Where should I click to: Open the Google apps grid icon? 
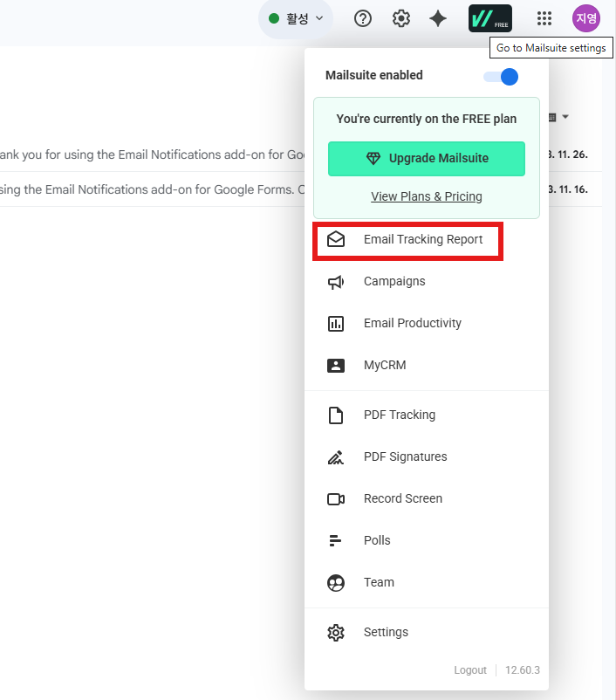coord(544,18)
